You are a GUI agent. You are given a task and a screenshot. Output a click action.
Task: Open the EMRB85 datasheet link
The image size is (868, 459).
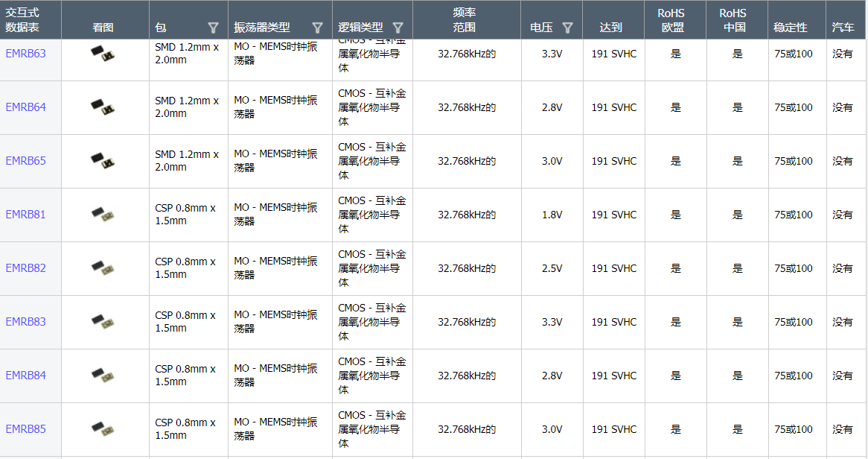26,429
